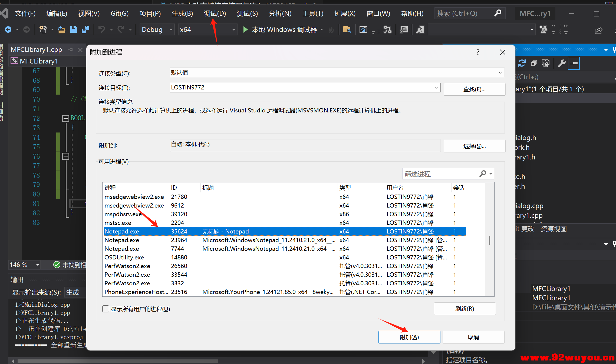Click the 刷新(R) button in the dialog
This screenshot has width=616, height=364.
(465, 309)
